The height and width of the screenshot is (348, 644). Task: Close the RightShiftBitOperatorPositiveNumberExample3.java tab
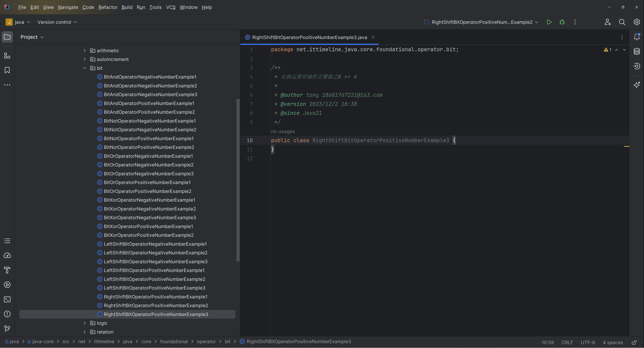point(373,37)
